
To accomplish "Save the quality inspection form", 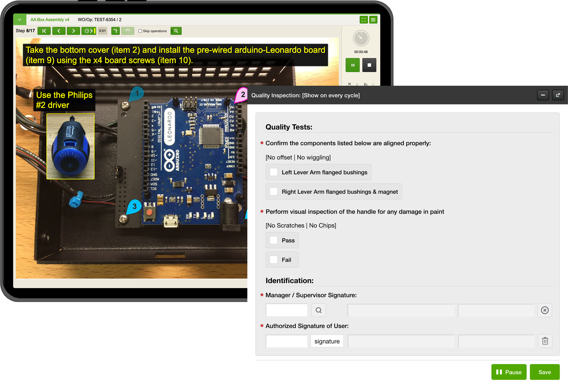I will click(545, 372).
